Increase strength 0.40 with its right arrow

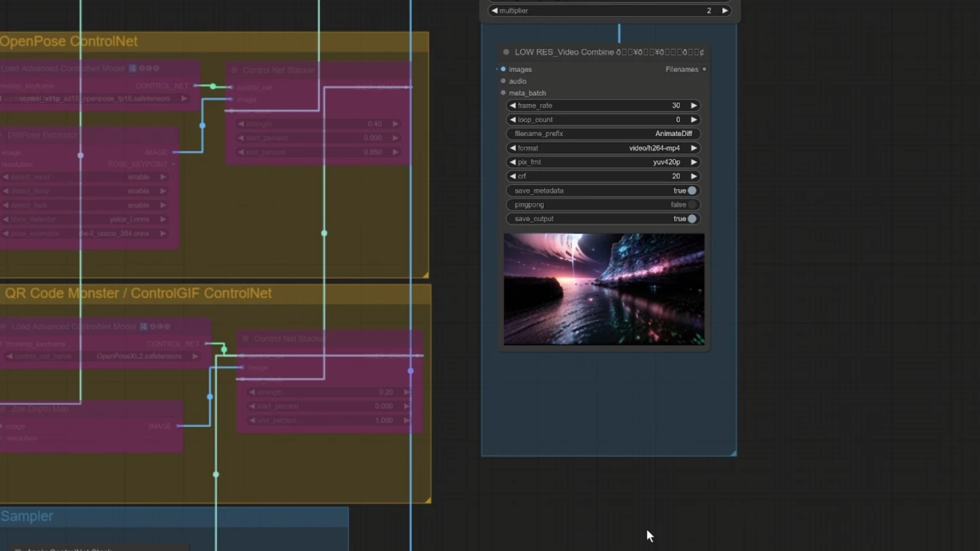point(395,124)
